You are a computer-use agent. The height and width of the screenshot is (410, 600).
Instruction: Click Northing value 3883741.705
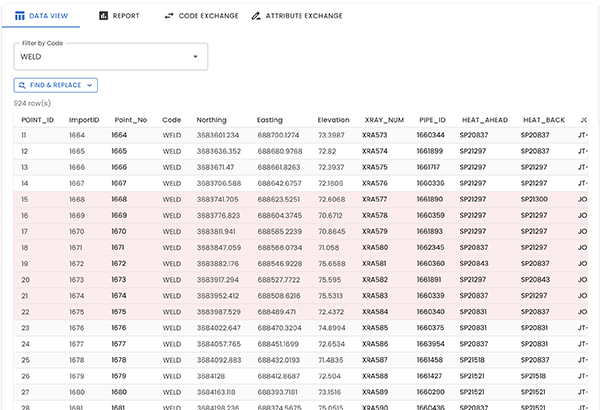tap(217, 199)
